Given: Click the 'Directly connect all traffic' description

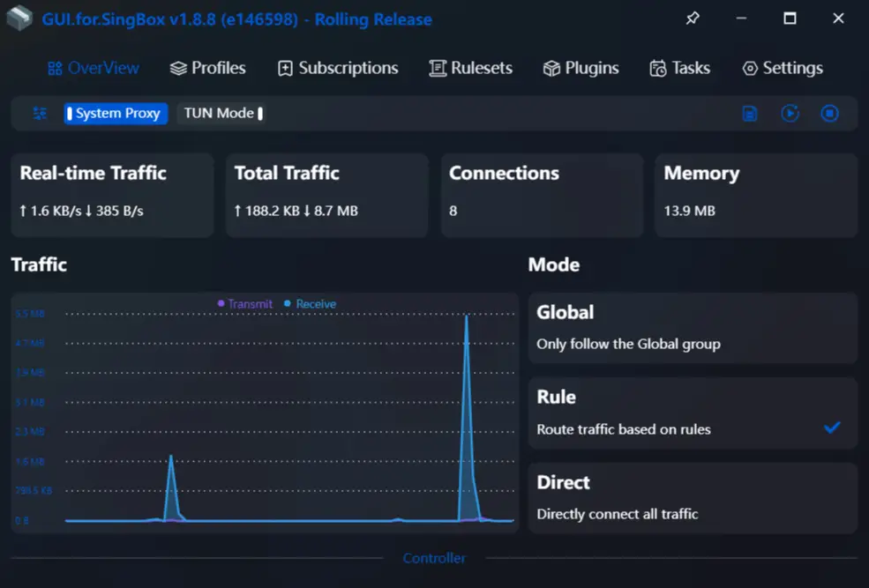Looking at the screenshot, I should coord(618,514).
